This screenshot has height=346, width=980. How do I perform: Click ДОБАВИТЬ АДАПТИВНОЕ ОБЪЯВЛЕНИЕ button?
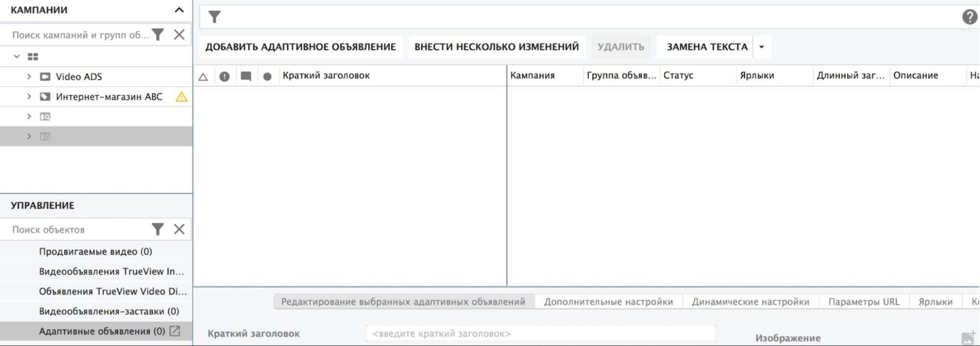coord(301,47)
